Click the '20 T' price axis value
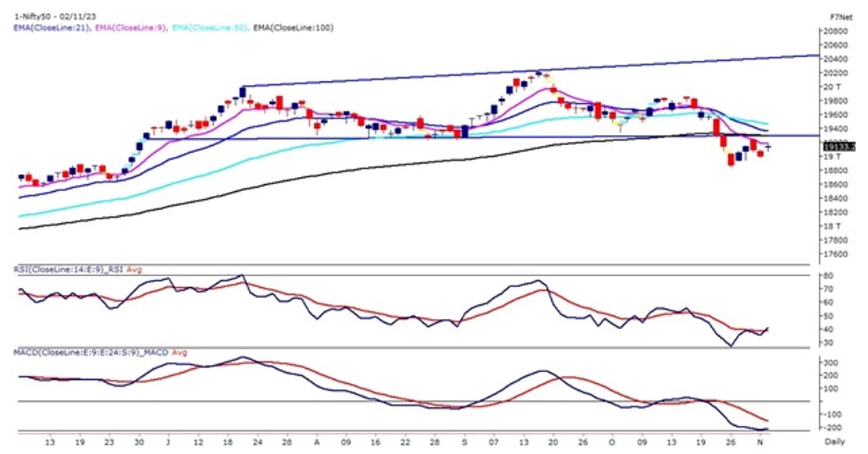The height and width of the screenshot is (454, 868). pyautogui.click(x=832, y=87)
